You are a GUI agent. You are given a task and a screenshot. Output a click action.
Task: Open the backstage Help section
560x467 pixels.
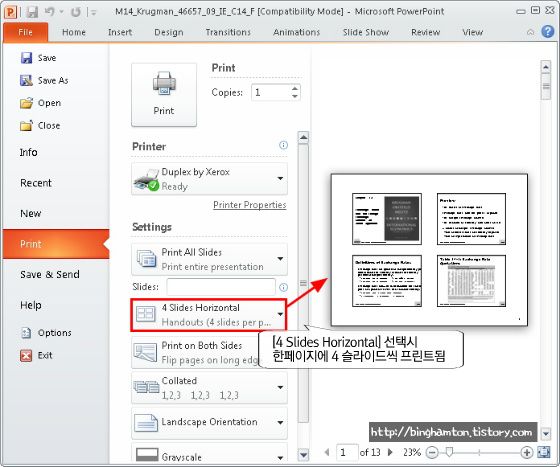pos(31,305)
